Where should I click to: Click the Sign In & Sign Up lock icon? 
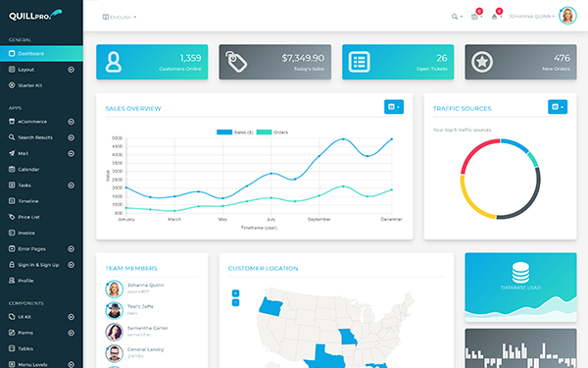[12, 264]
